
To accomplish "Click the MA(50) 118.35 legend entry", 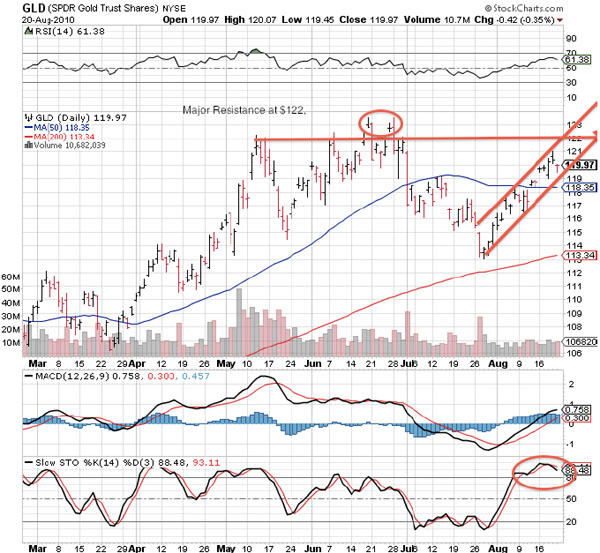I will click(x=62, y=128).
